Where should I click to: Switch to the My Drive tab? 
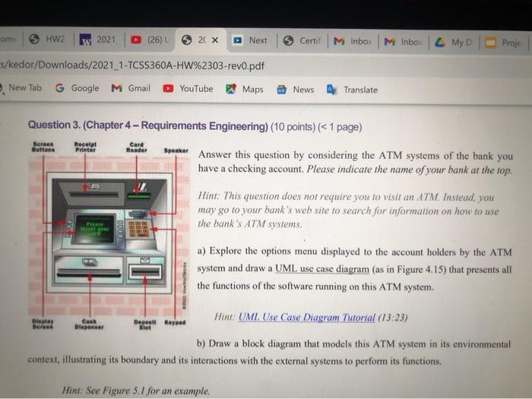coord(454,43)
